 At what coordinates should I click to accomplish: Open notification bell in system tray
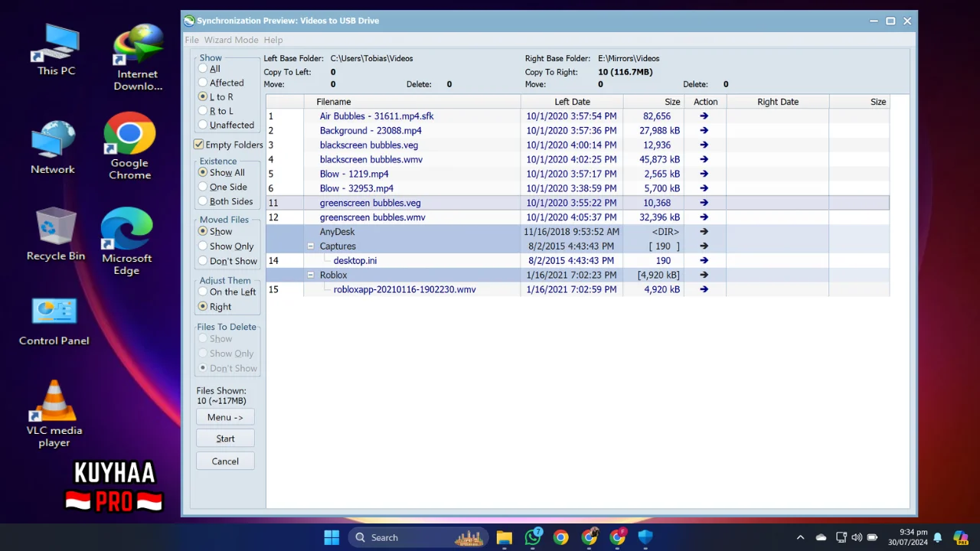click(937, 537)
